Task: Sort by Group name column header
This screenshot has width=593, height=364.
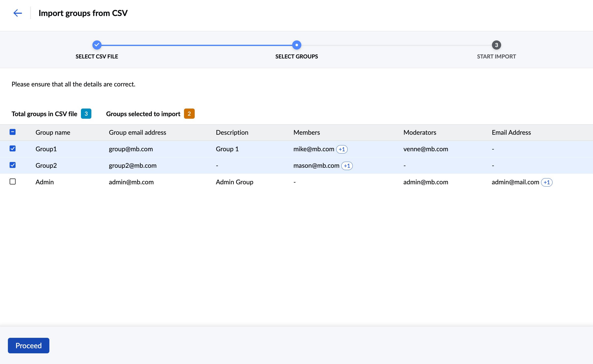Action: (53, 132)
